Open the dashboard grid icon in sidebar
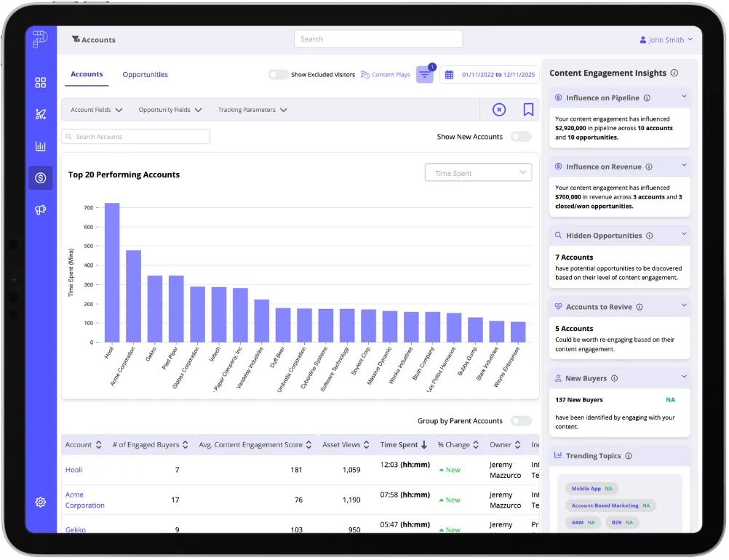The width and height of the screenshot is (729, 560). (41, 83)
